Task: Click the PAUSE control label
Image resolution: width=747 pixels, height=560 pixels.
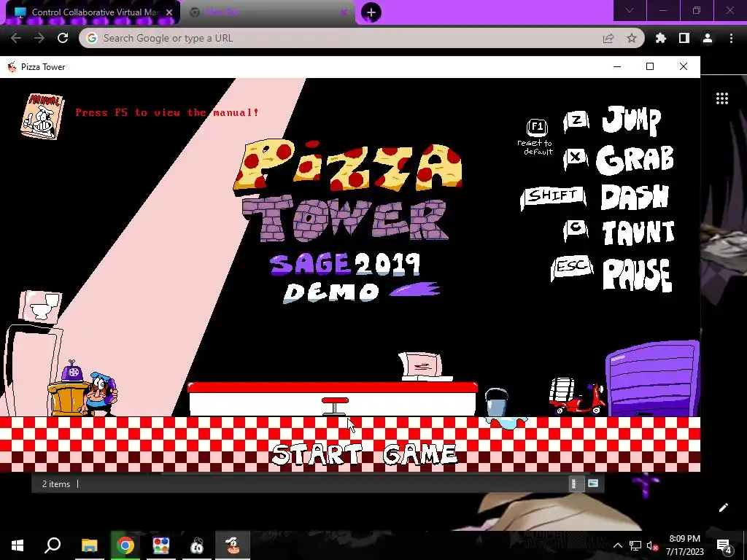Action: [638, 274]
